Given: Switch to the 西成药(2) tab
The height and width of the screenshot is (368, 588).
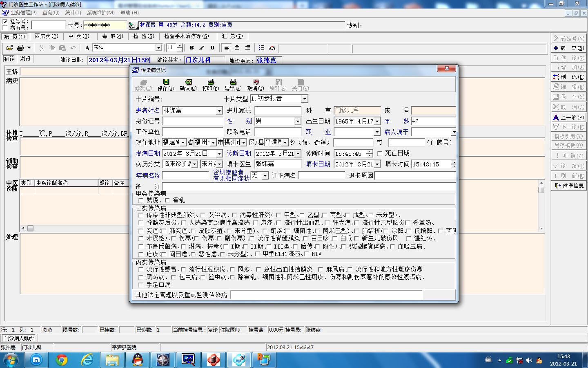Looking at the screenshot, I should click(x=46, y=36).
